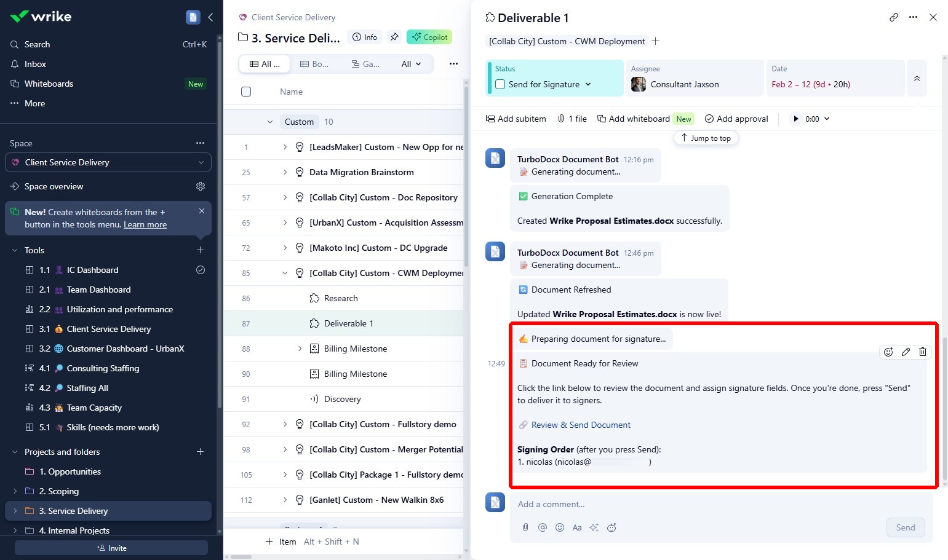948x560 pixels.
Task: Check the select-all checkbox in table header
Action: tap(246, 92)
